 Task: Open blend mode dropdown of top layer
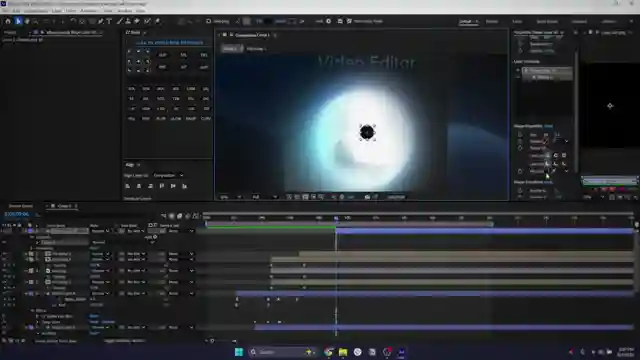100,231
